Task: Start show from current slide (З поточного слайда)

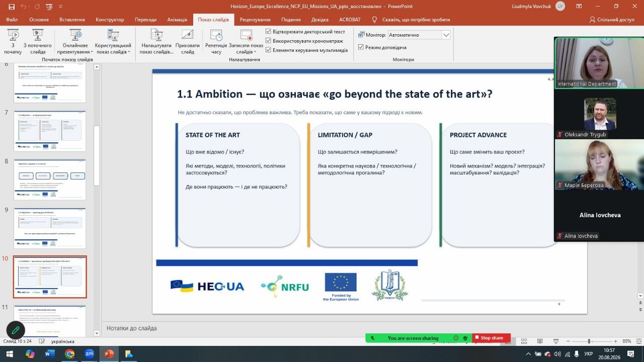Action: [38, 42]
